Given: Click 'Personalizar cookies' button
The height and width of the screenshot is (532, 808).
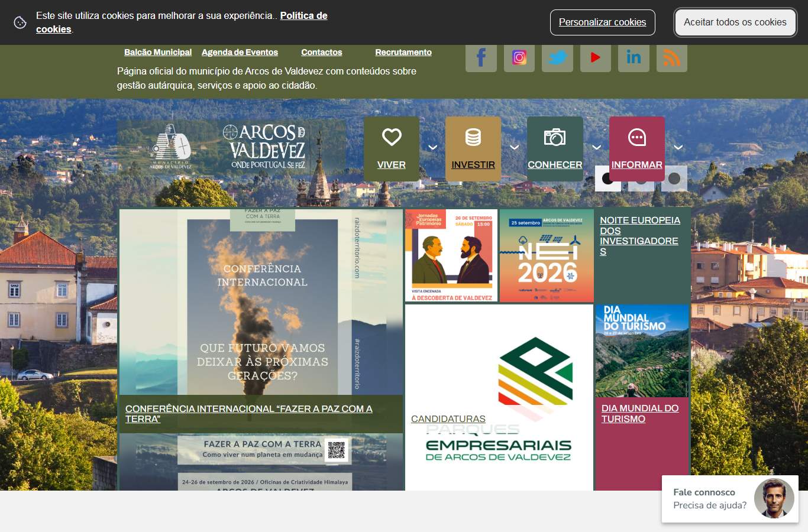Looking at the screenshot, I should tap(603, 22).
